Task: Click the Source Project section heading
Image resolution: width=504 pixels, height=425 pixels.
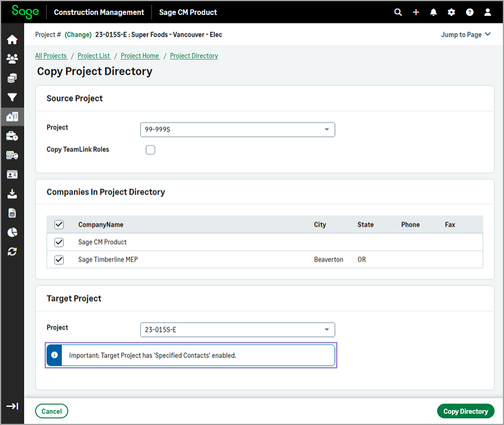Action: pos(74,98)
